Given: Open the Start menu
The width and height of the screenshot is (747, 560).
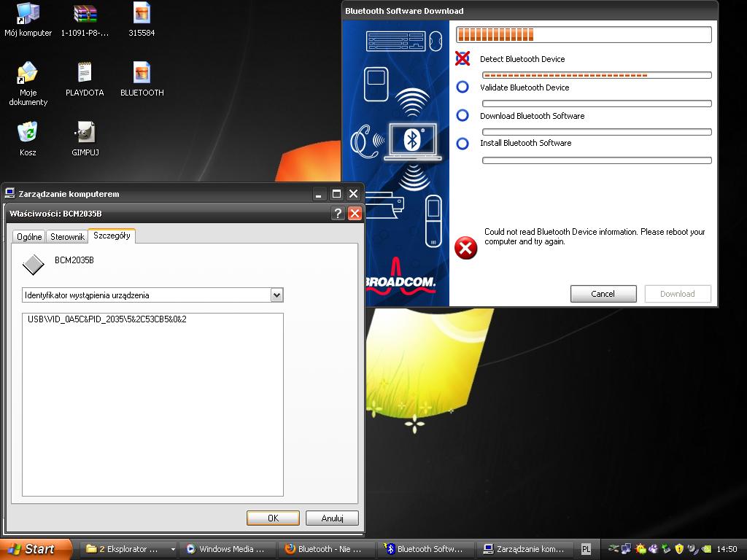Looking at the screenshot, I should tap(36, 549).
